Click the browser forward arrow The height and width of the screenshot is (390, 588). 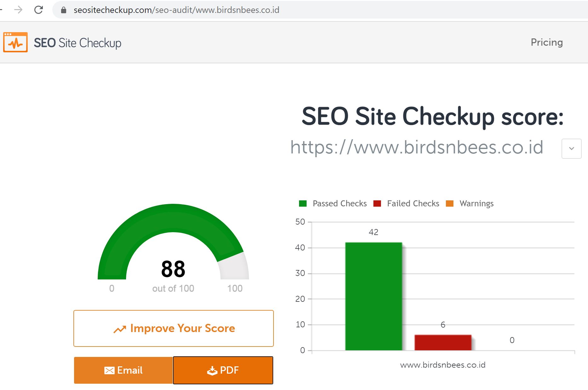pos(19,10)
